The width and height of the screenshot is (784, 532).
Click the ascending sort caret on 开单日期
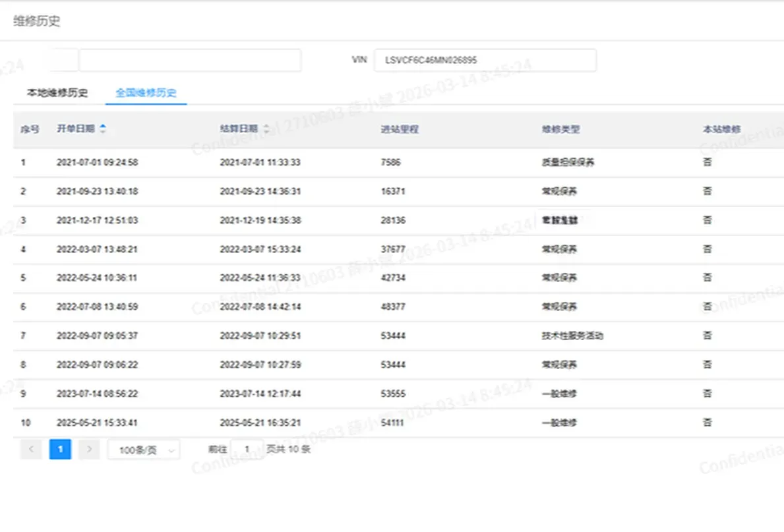pyautogui.click(x=104, y=126)
